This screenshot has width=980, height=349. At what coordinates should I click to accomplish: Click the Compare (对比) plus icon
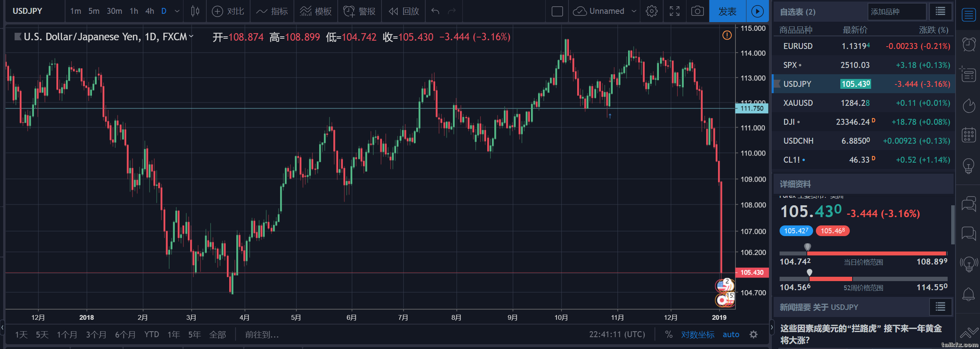point(217,11)
